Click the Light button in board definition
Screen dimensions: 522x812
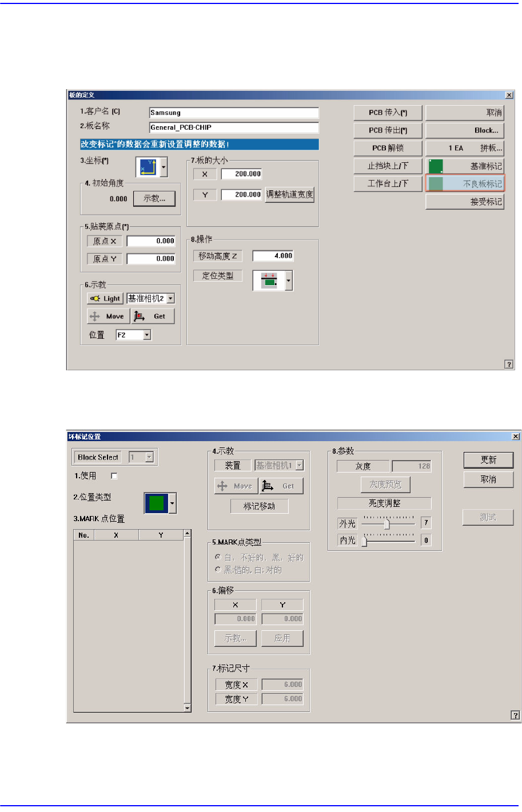pyautogui.click(x=105, y=298)
